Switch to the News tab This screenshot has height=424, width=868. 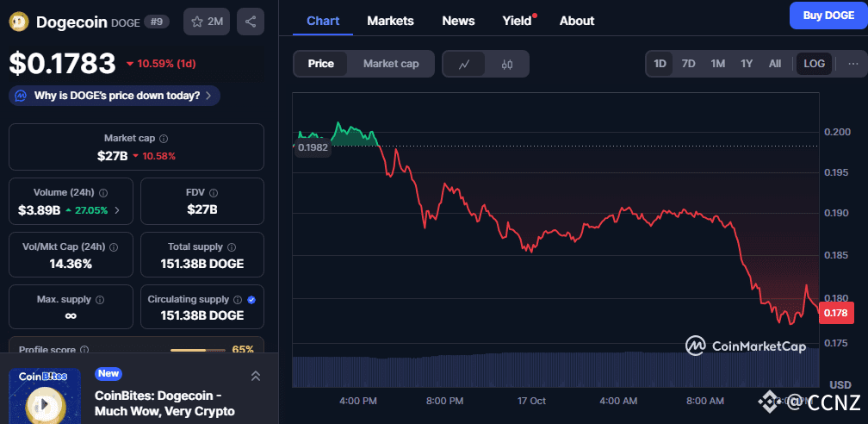tap(458, 21)
